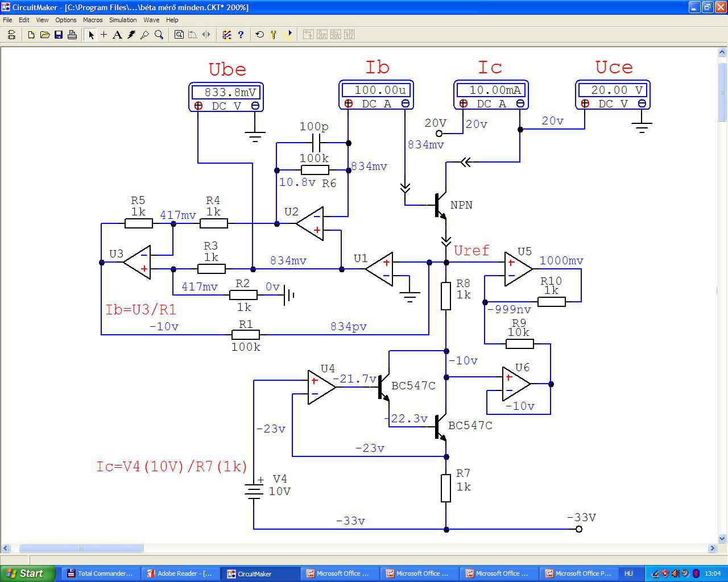This screenshot has height=582, width=728.
Task: Run the simulation with the Run icon
Action: coord(288,35)
